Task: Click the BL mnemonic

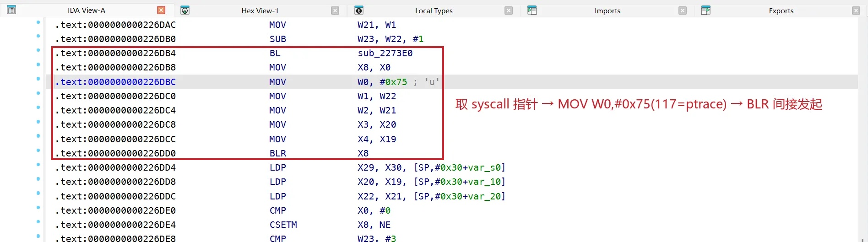Action: coord(275,54)
